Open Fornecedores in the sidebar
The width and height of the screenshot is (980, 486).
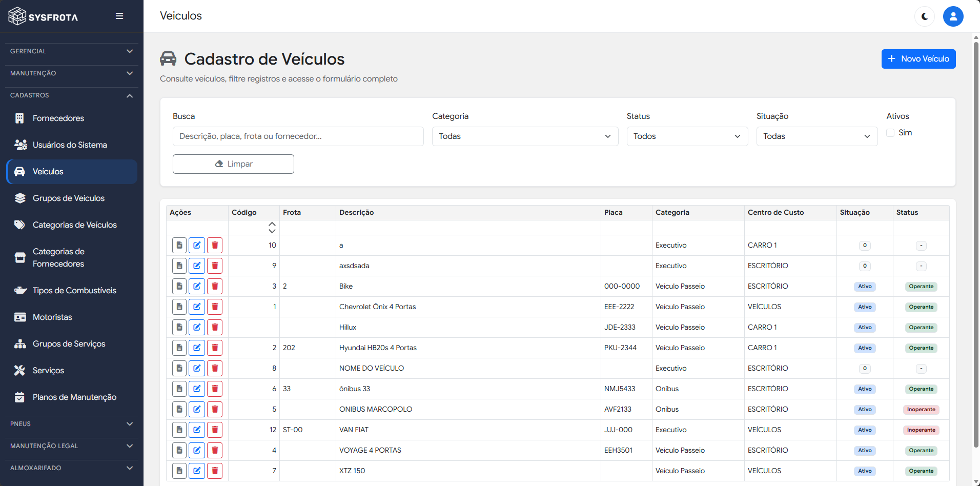(x=72, y=118)
